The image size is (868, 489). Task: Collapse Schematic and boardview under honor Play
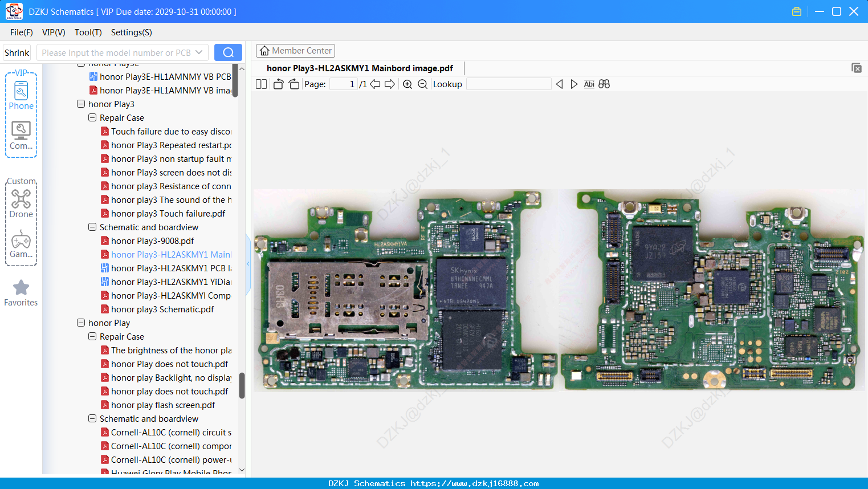click(x=92, y=419)
